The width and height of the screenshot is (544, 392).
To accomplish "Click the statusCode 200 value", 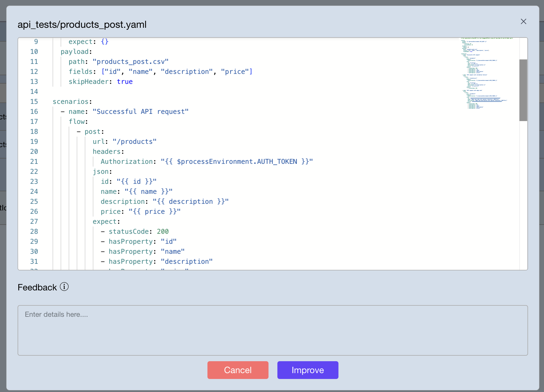I will 163,231.
